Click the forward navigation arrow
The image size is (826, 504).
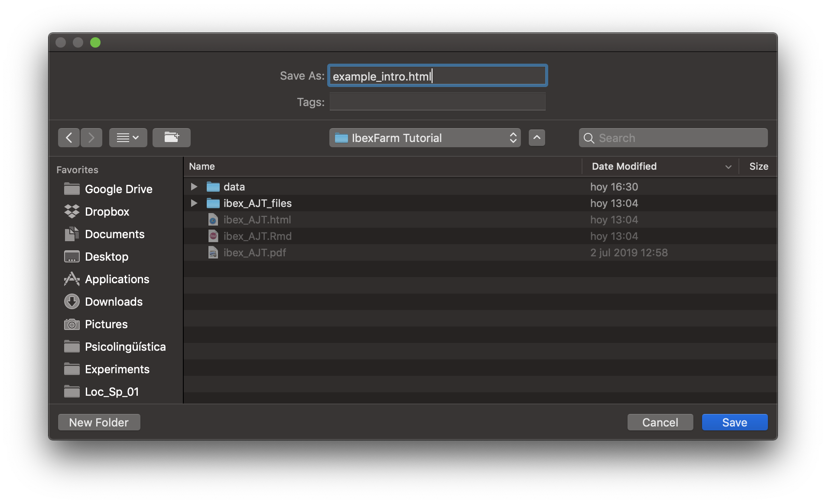pyautogui.click(x=91, y=138)
